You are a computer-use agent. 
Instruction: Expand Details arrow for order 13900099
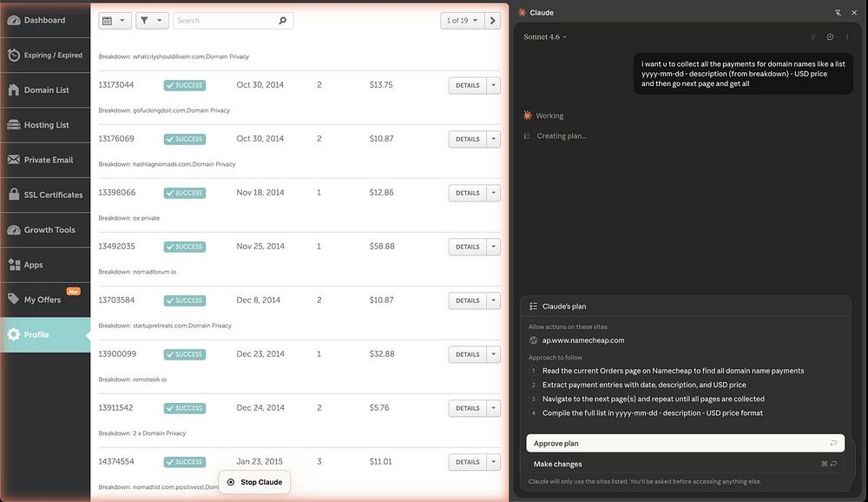[x=493, y=354]
